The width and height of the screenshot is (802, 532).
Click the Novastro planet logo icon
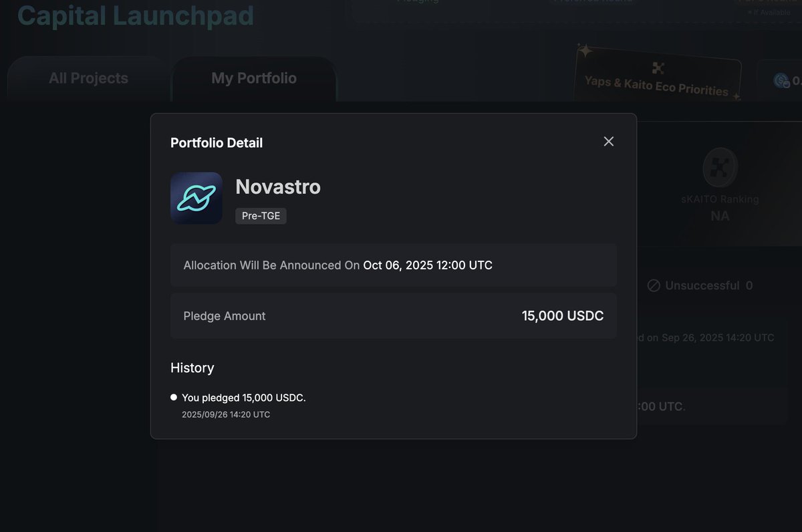(x=196, y=198)
